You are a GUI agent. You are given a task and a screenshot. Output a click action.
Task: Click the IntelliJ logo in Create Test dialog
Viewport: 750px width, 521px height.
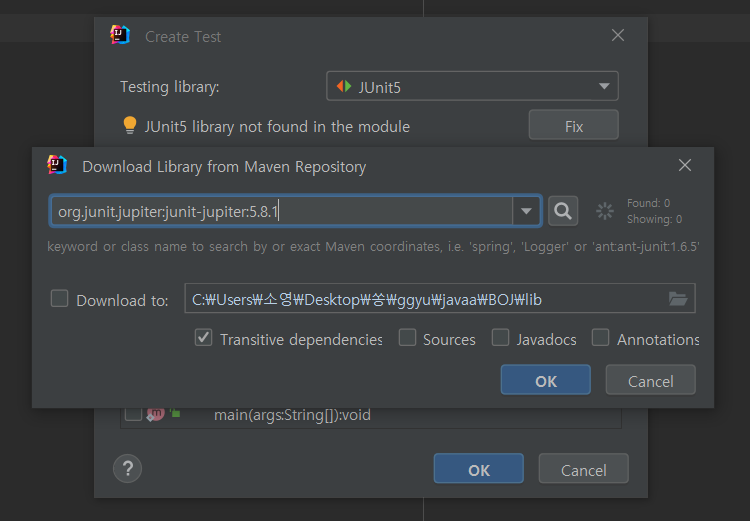pos(120,35)
